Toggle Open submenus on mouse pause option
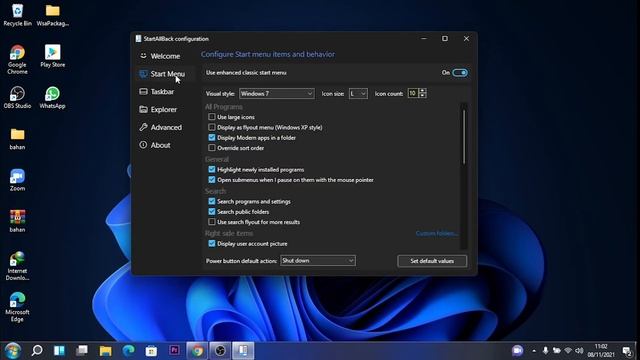The height and width of the screenshot is (360, 640). coord(211,180)
